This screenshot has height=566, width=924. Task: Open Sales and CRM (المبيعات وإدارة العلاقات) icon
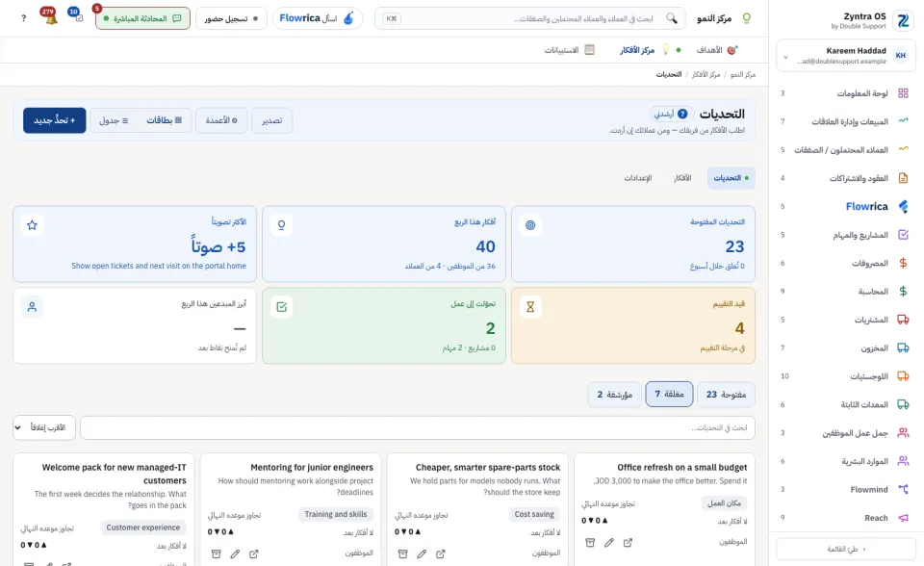[x=903, y=121]
